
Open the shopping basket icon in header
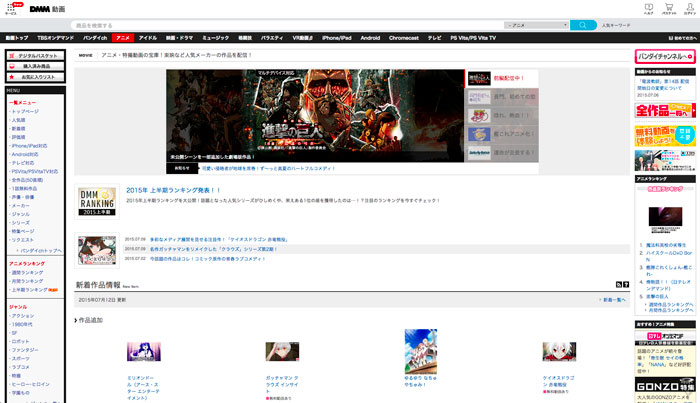[669, 8]
